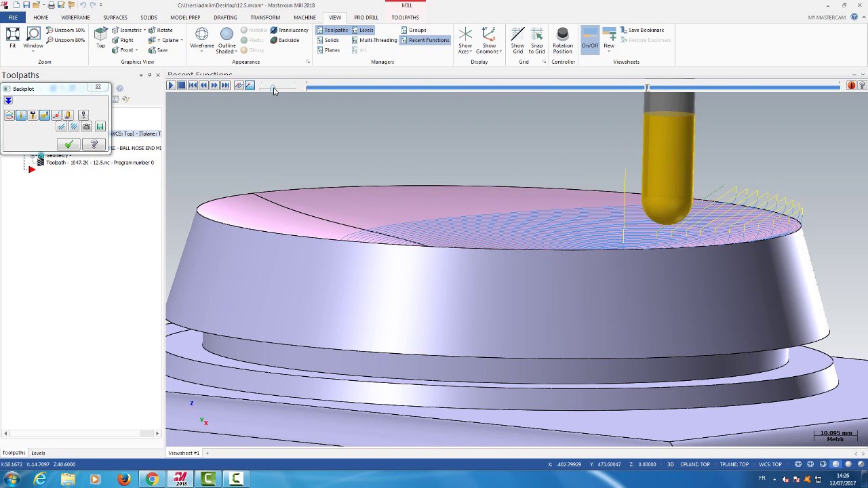This screenshot has width=868, height=488.
Task: Click the Rotation Position controller
Action: [x=562, y=41]
